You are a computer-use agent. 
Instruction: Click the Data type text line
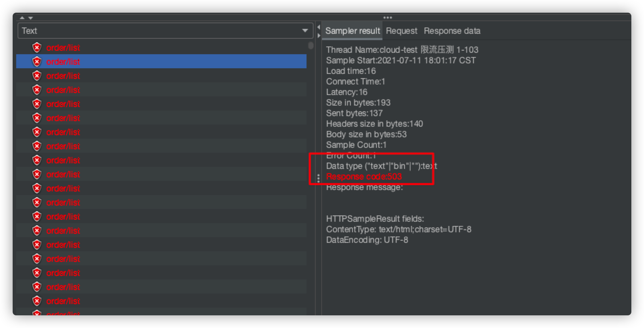pos(381,166)
